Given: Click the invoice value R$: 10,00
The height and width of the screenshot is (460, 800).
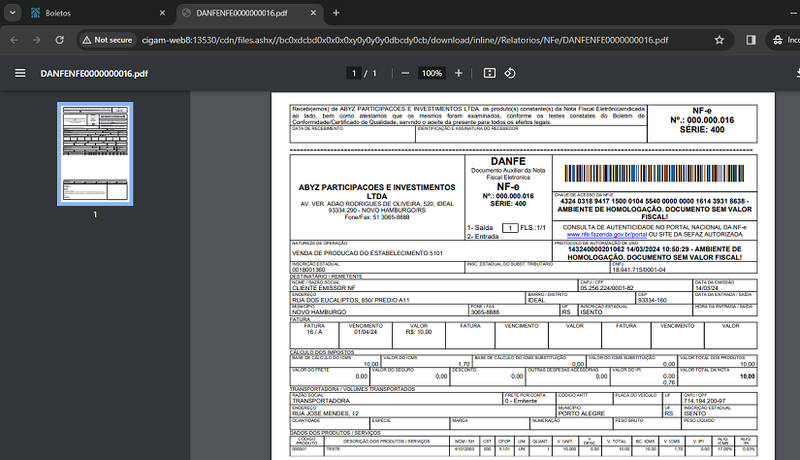Looking at the screenshot, I should click(x=419, y=332).
